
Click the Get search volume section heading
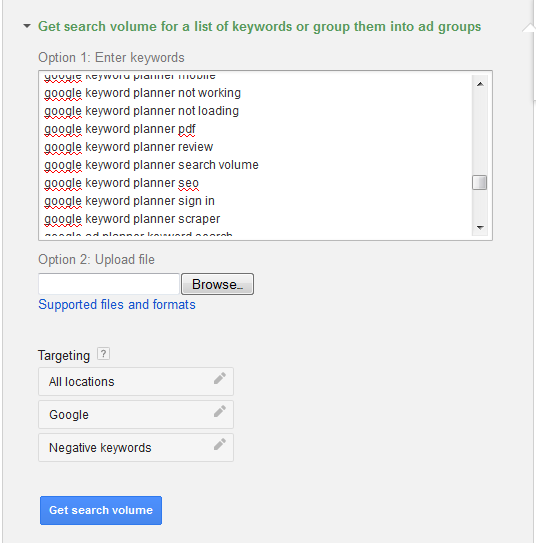[x=259, y=27]
